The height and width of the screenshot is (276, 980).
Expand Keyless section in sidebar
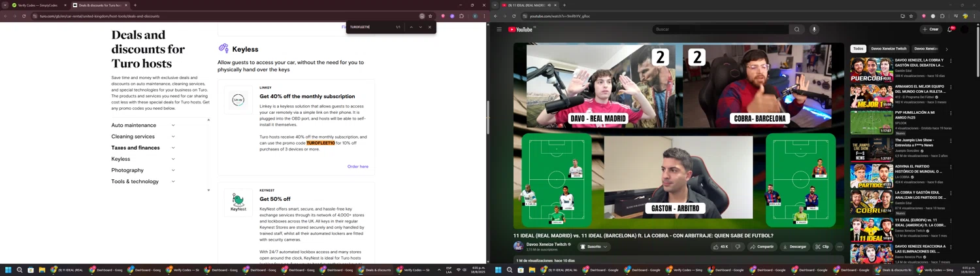pos(143,159)
